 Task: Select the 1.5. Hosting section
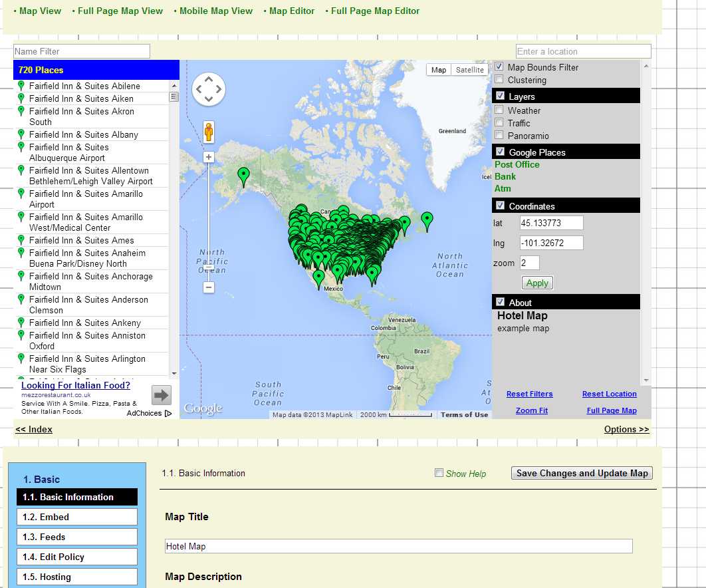[77, 576]
